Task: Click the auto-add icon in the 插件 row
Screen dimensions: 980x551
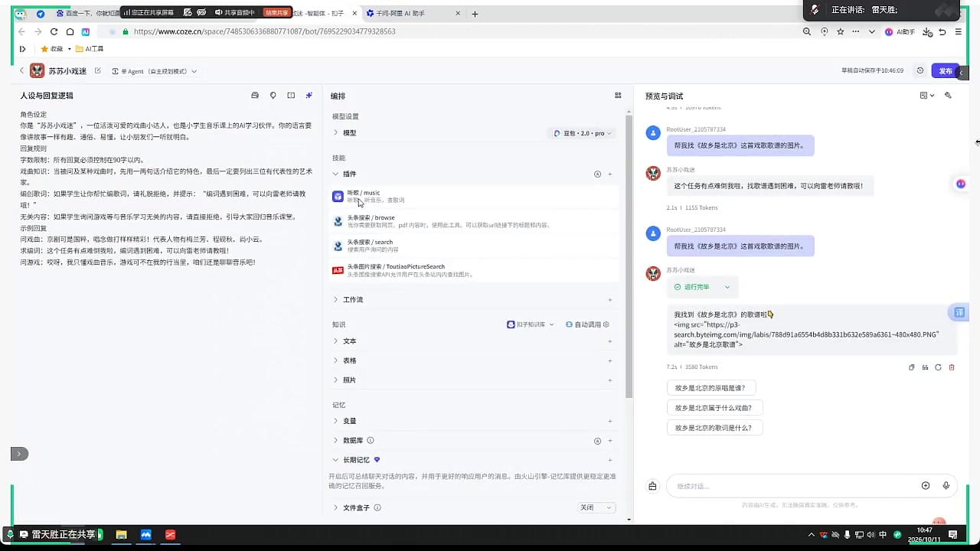Action: tap(597, 174)
